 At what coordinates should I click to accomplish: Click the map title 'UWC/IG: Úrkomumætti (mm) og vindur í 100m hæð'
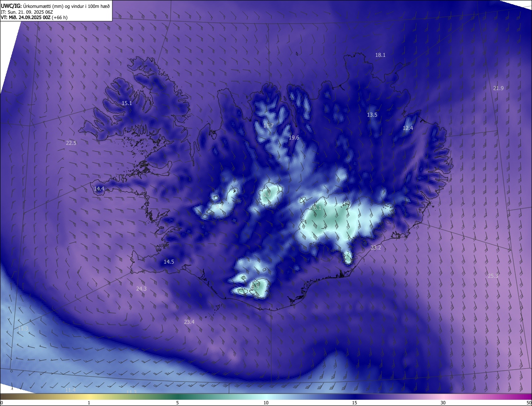[x=55, y=5]
